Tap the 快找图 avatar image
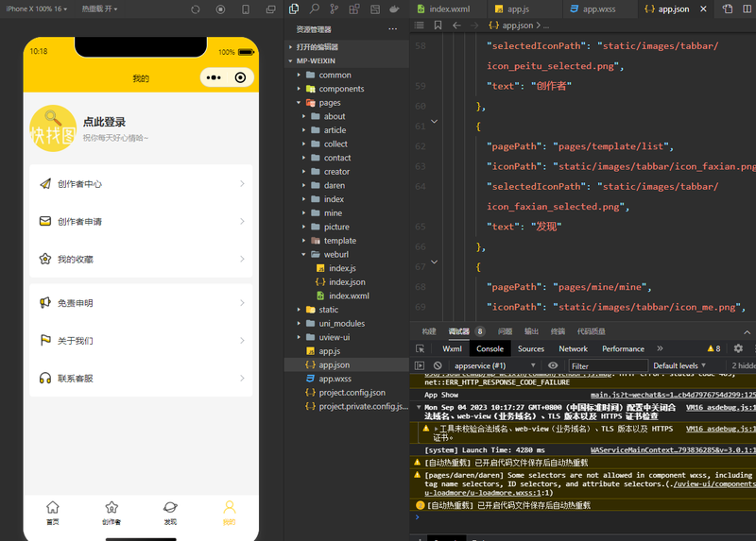This screenshot has height=541, width=756. click(53, 128)
